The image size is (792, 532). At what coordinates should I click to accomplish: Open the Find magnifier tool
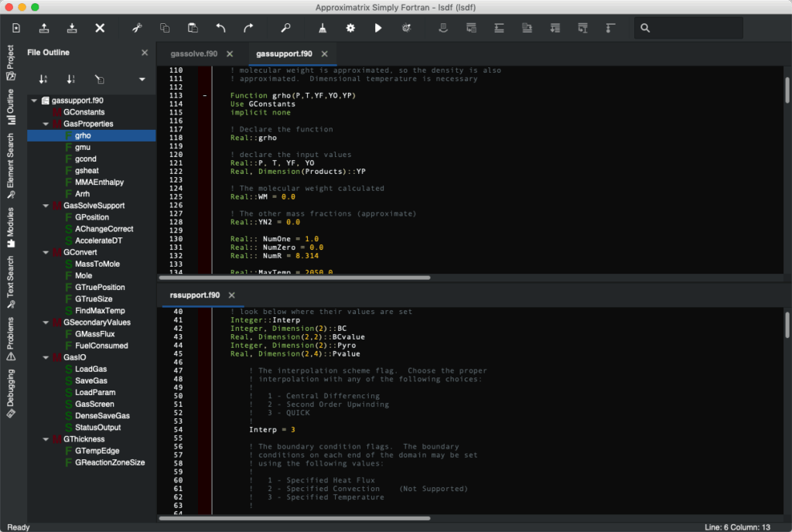click(x=285, y=29)
